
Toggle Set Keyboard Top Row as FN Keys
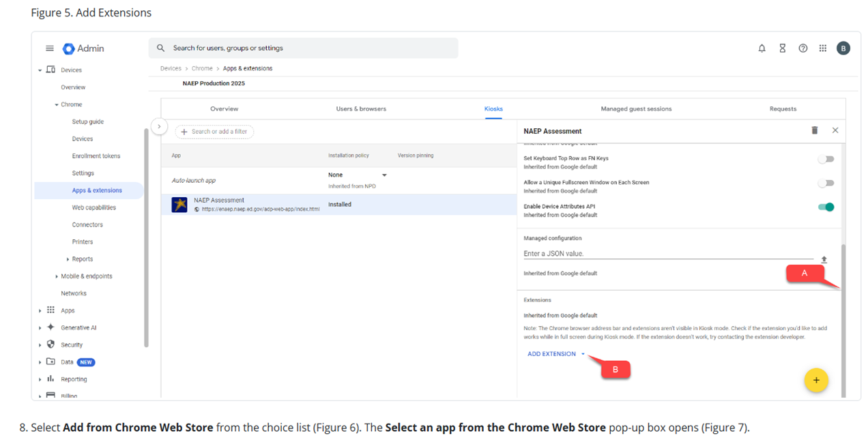click(x=826, y=160)
